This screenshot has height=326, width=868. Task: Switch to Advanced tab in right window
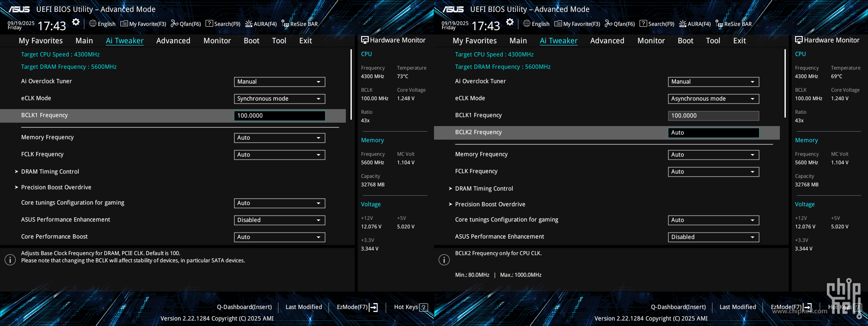click(607, 41)
